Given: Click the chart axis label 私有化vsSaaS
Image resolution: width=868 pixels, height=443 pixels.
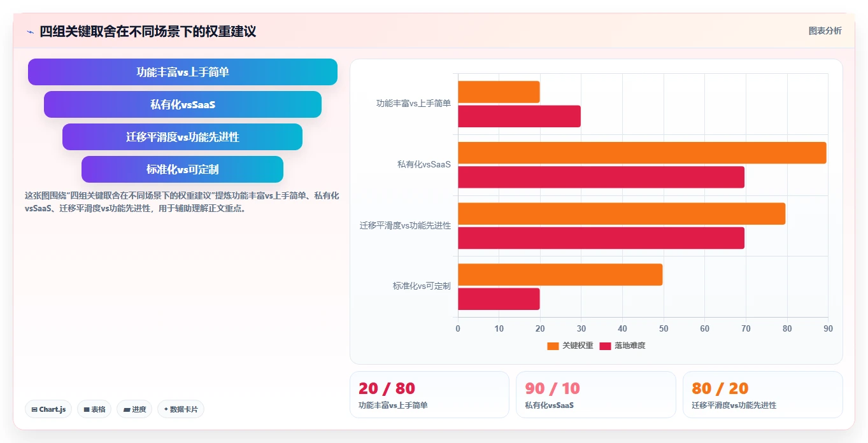Looking at the screenshot, I should click(x=424, y=164).
